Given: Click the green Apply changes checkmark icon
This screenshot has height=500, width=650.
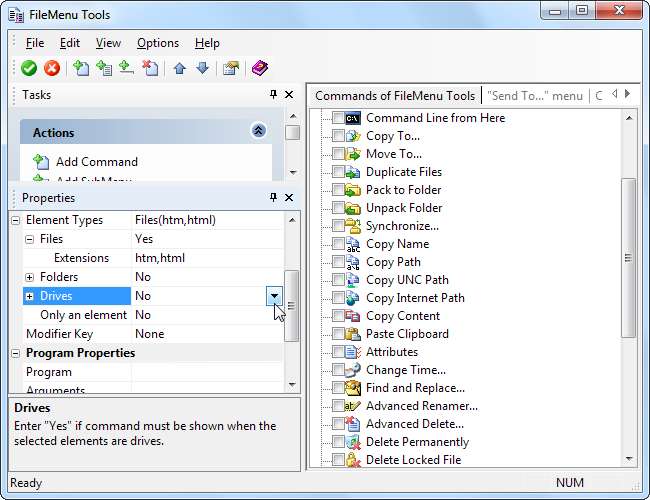Looking at the screenshot, I should coord(29,68).
